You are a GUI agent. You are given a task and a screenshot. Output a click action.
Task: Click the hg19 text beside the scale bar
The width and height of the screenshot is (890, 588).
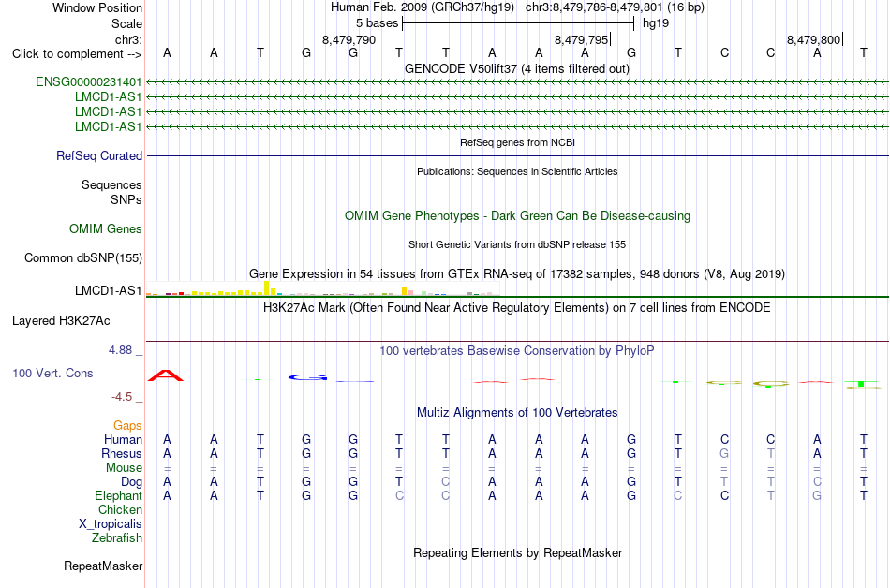click(x=656, y=23)
